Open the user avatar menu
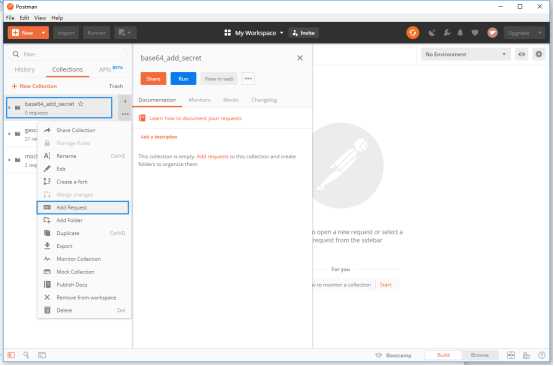Image resolution: width=554 pixels, height=366 pixels. [493, 33]
